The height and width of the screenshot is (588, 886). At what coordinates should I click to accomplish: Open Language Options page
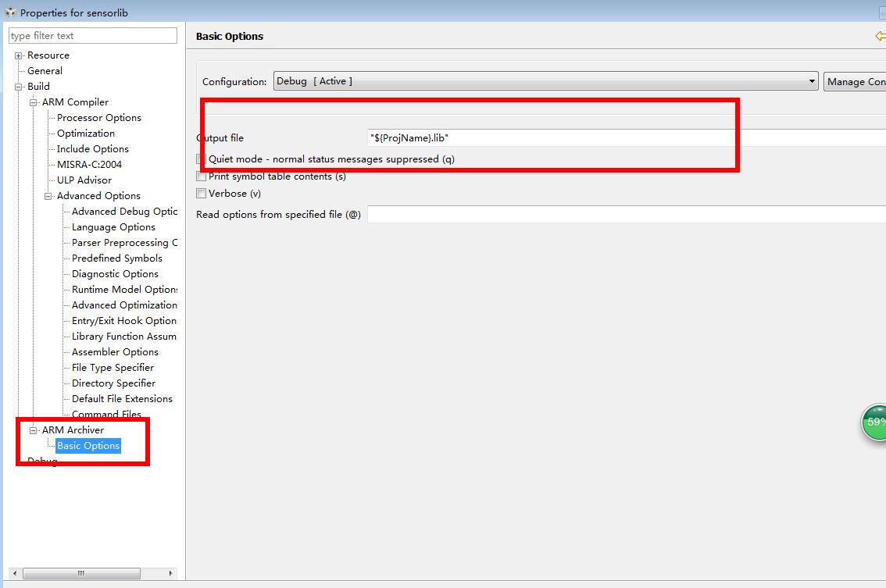[x=113, y=227]
